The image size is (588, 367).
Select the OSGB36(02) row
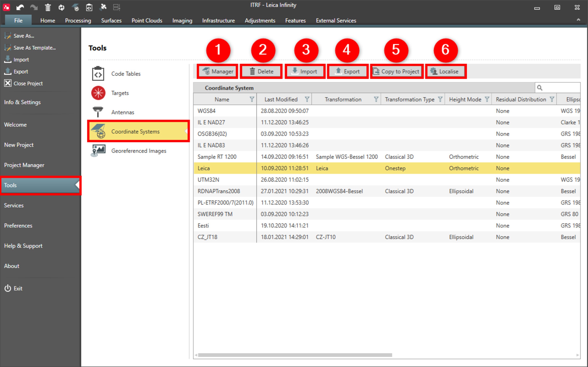point(387,134)
